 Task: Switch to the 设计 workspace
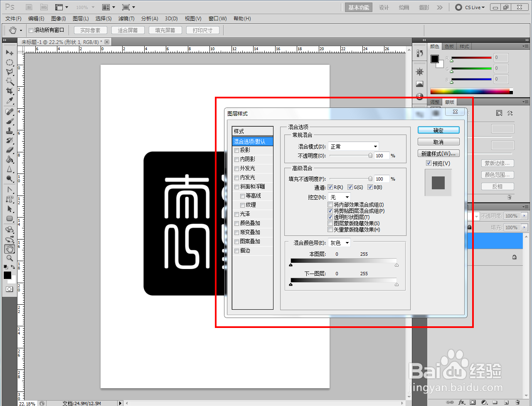(x=384, y=7)
